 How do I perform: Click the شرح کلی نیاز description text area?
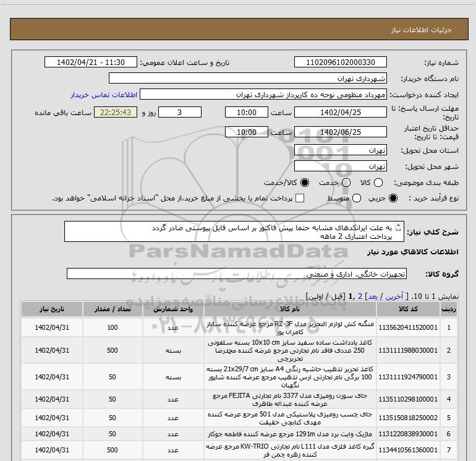click(234, 232)
